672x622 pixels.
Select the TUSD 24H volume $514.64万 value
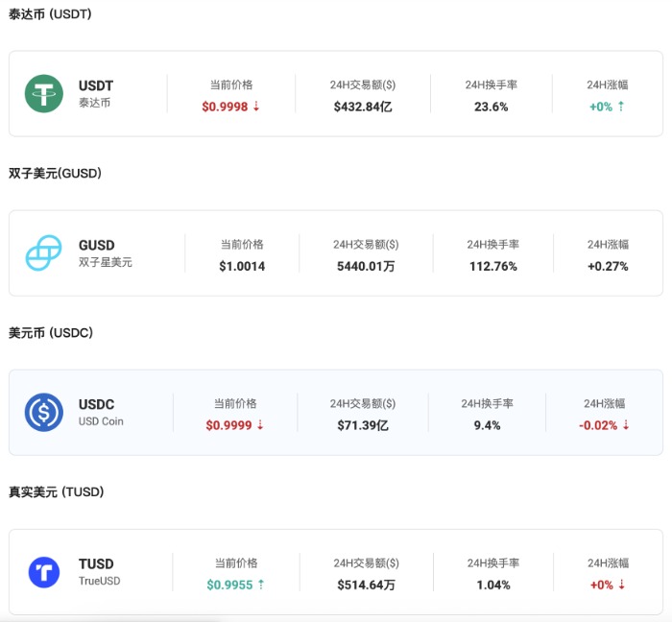[366, 585]
